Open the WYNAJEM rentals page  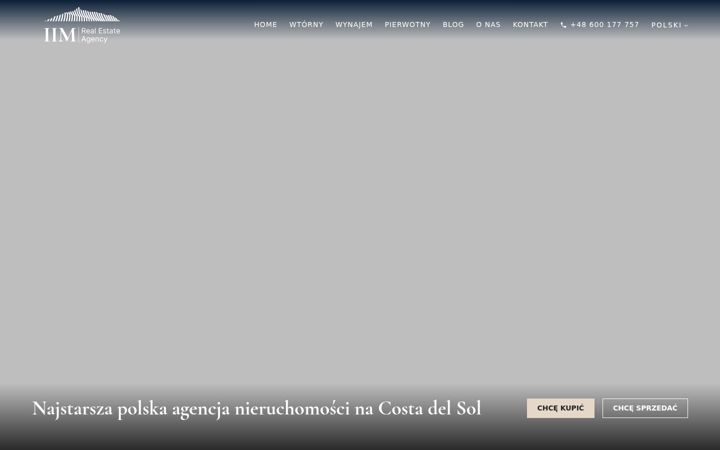click(354, 25)
